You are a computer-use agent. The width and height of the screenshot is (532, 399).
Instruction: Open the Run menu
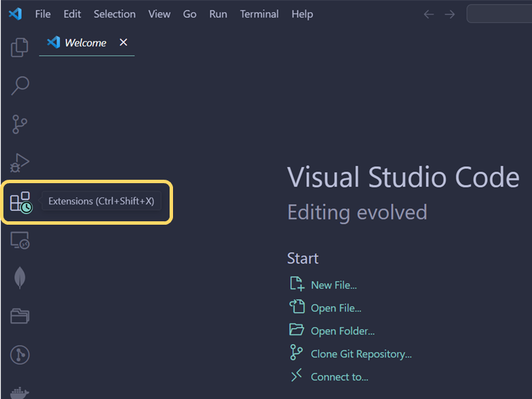(218, 14)
